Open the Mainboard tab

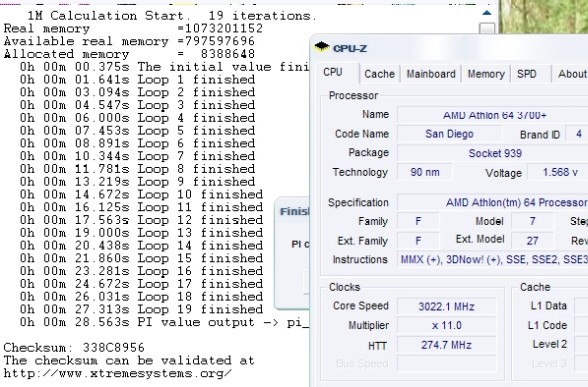[x=431, y=74]
